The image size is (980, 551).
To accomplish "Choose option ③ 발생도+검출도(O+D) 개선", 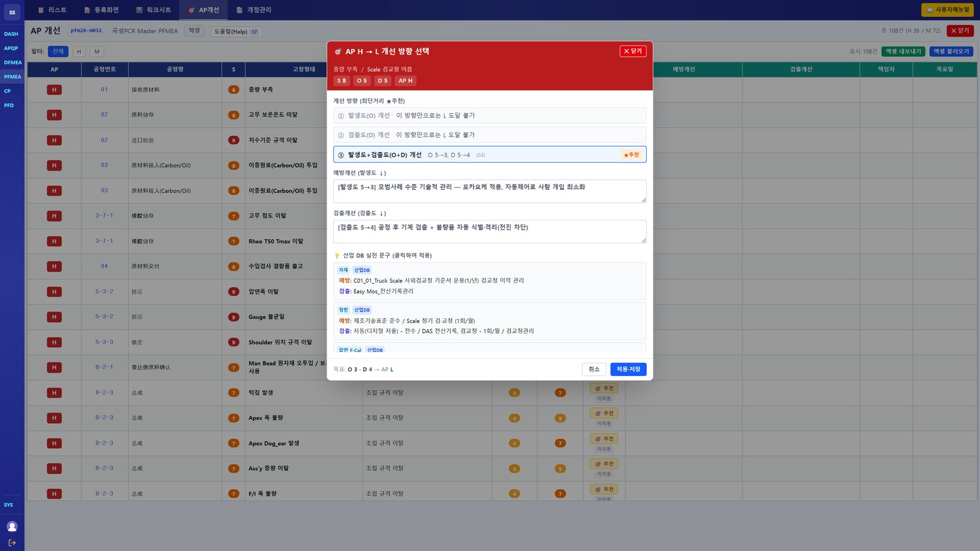I will pyautogui.click(x=490, y=155).
